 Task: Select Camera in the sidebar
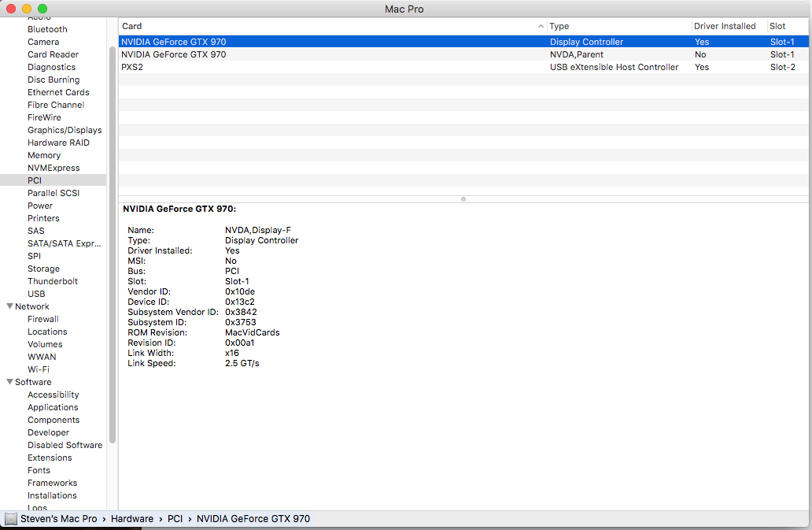pyautogui.click(x=43, y=42)
